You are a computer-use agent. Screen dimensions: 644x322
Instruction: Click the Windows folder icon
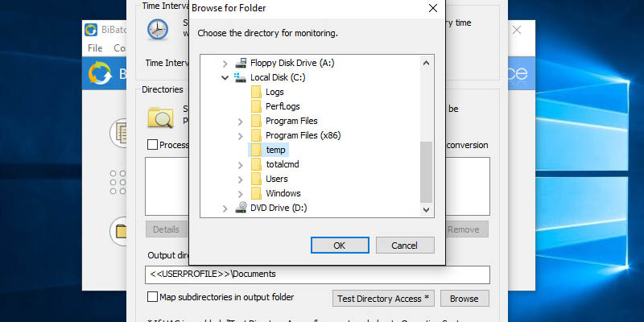click(x=256, y=193)
